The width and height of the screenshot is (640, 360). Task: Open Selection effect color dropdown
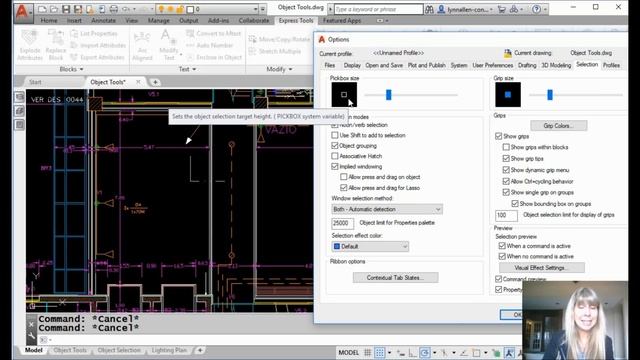pos(370,246)
